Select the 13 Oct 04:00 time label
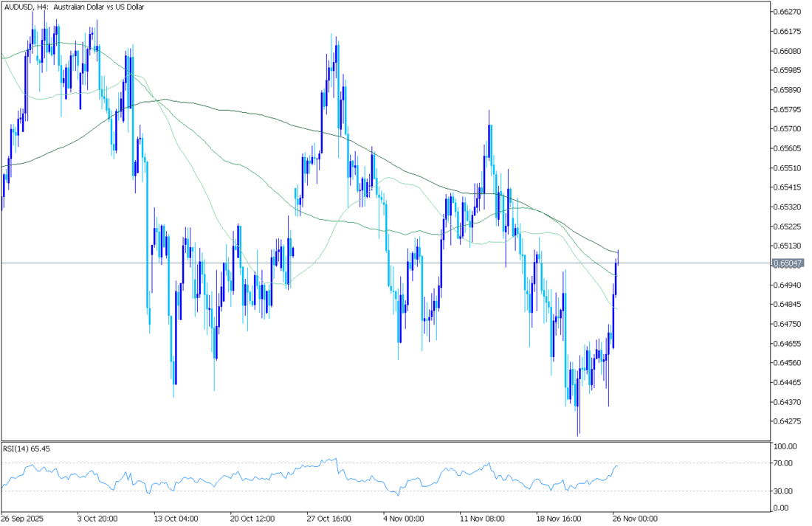 click(176, 518)
